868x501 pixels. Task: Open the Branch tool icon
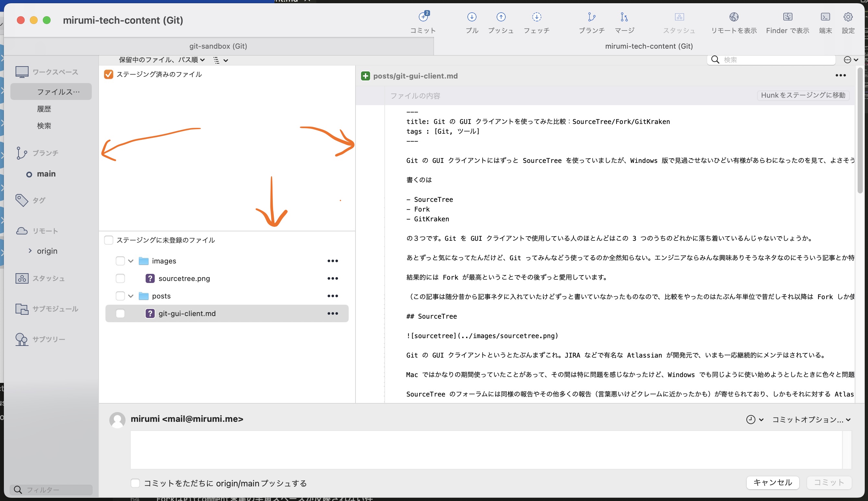pos(592,17)
